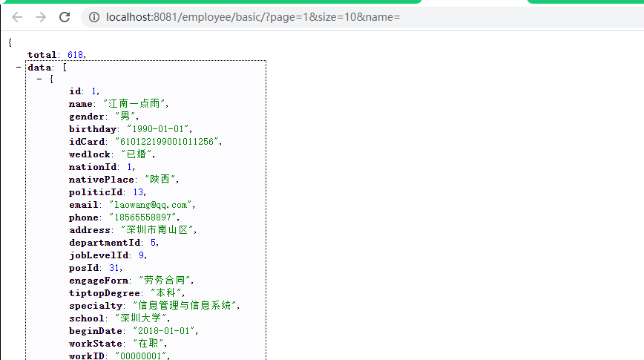Select the departmentId value 5
The height and width of the screenshot is (360, 644).
point(153,243)
